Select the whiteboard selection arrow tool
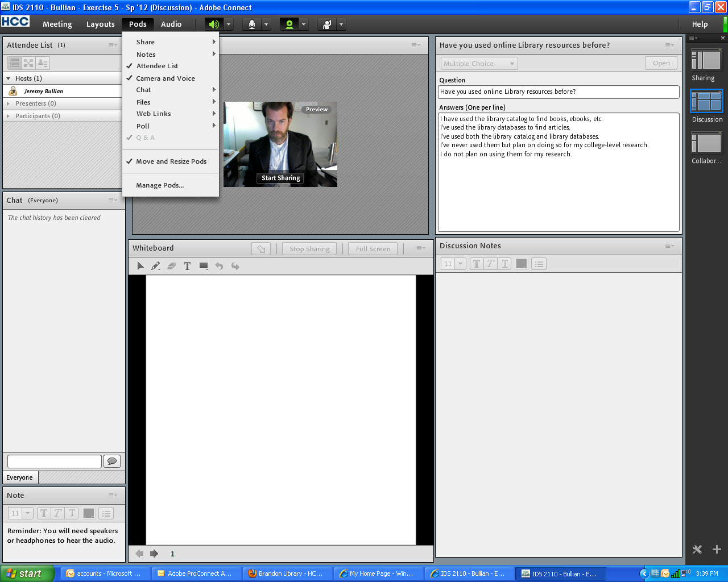 click(140, 266)
